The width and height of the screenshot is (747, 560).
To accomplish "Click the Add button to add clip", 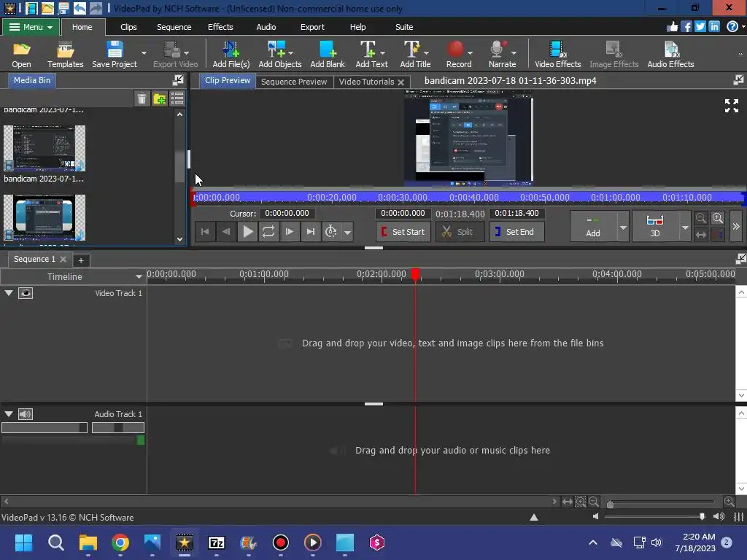I will [x=593, y=227].
